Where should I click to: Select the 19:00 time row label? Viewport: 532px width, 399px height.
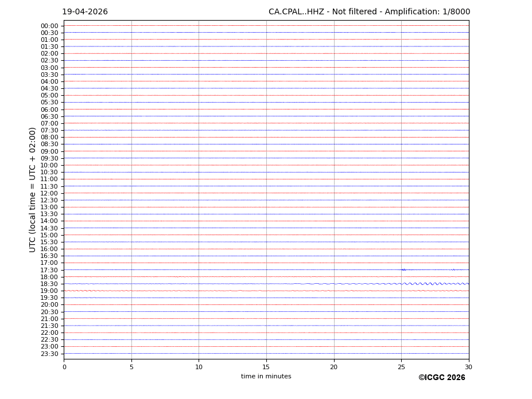[x=49, y=291]
